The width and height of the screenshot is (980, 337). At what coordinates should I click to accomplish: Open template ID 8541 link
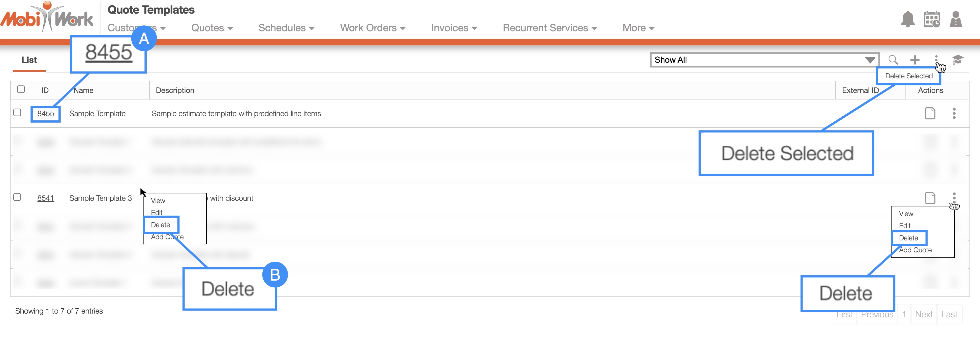(x=46, y=198)
